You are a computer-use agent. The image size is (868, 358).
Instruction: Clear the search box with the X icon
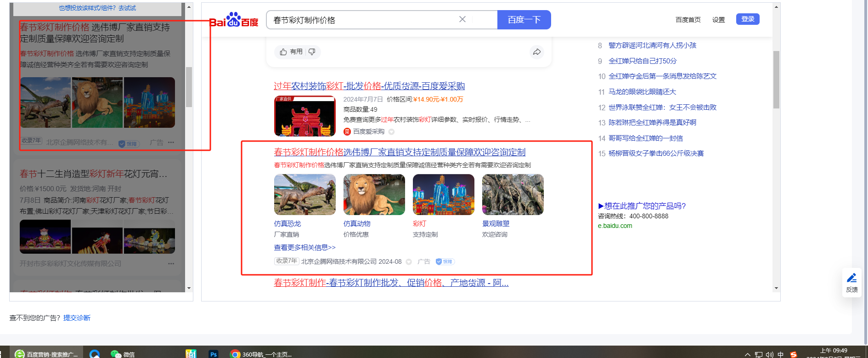[x=462, y=19]
